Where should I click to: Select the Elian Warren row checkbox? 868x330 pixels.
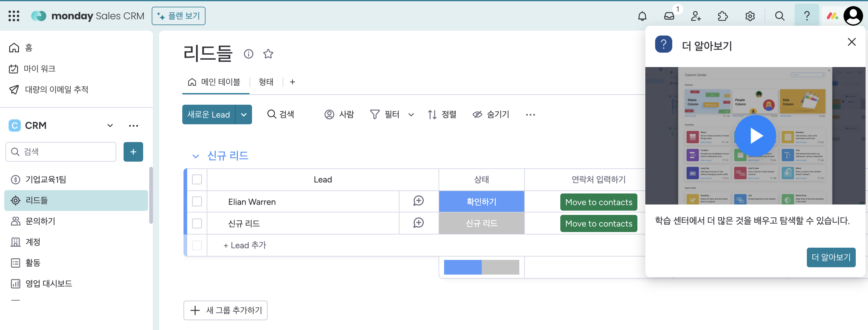point(197,201)
